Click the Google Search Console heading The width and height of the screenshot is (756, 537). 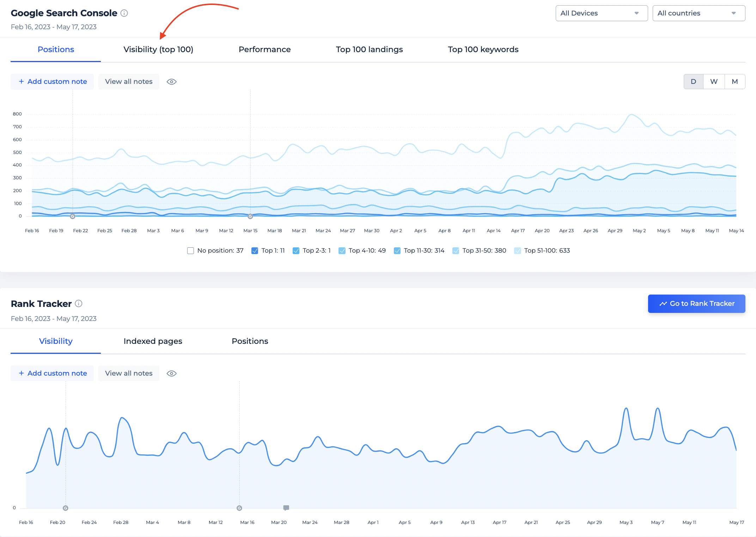tap(64, 13)
